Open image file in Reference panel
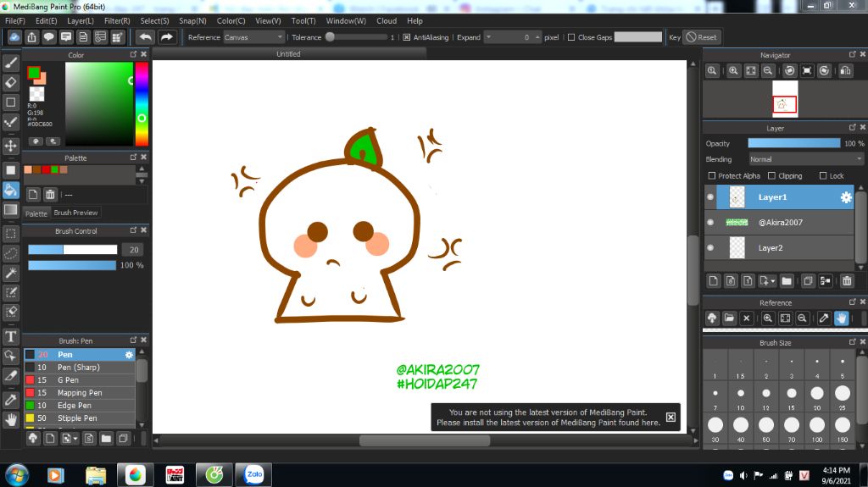868x487 pixels. point(729,318)
